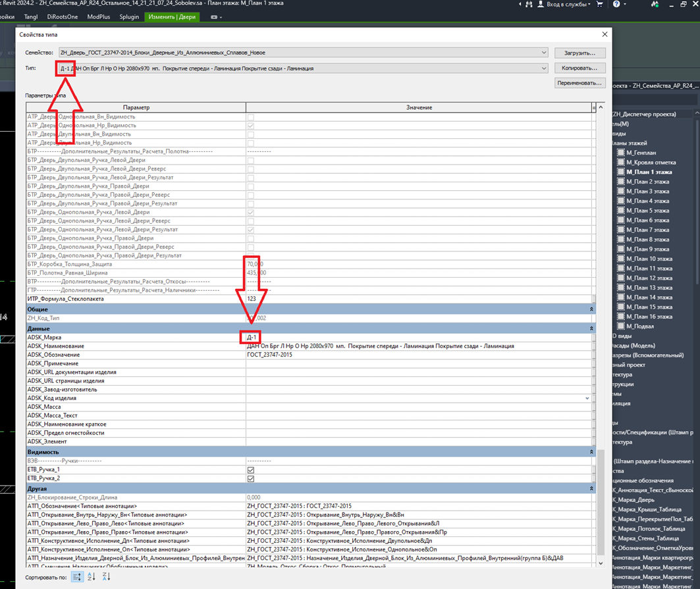Click the ИТР_Формула_Стеклопакета value field 123
The width and height of the screenshot is (700, 589).
click(x=420, y=299)
